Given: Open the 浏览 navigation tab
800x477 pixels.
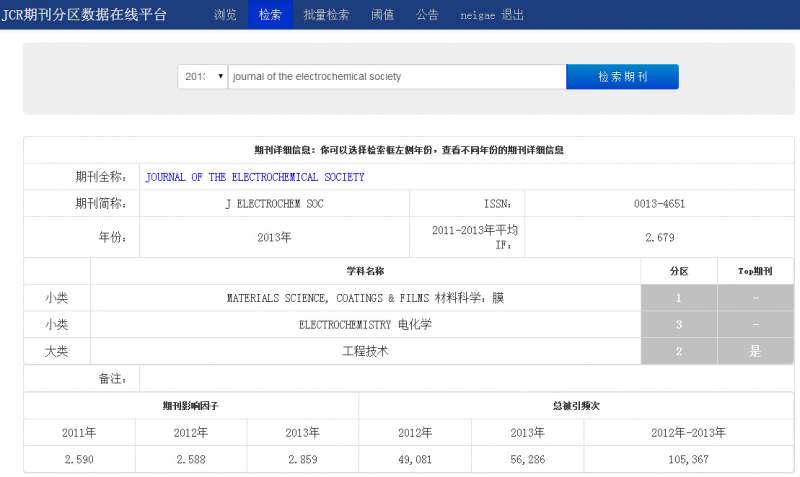Looking at the screenshot, I should coord(225,15).
